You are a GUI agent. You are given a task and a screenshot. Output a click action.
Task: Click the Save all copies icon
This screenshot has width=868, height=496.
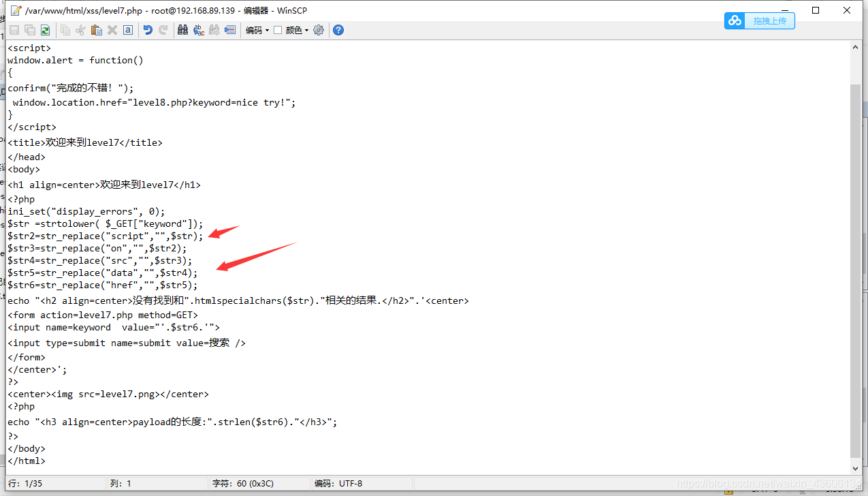click(30, 30)
